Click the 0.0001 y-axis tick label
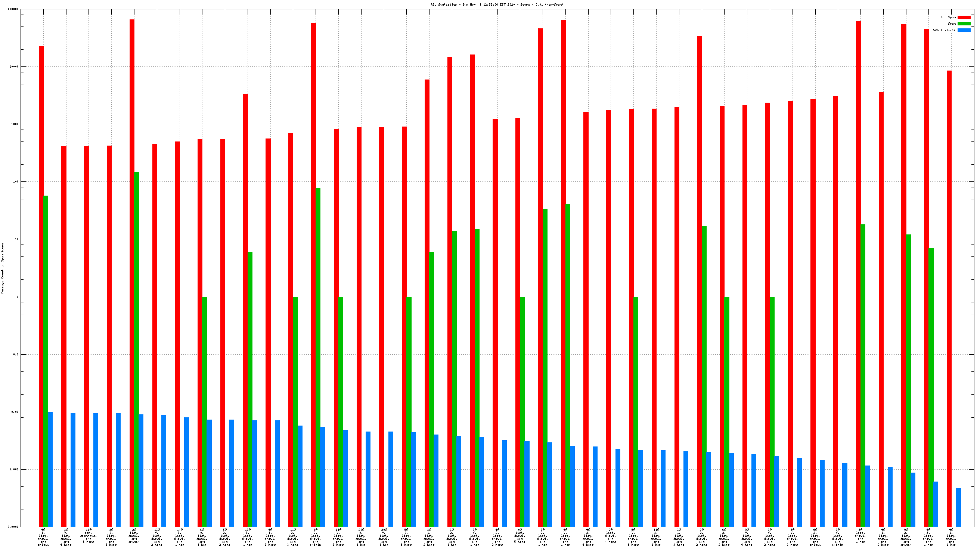980x551 pixels. tap(13, 527)
